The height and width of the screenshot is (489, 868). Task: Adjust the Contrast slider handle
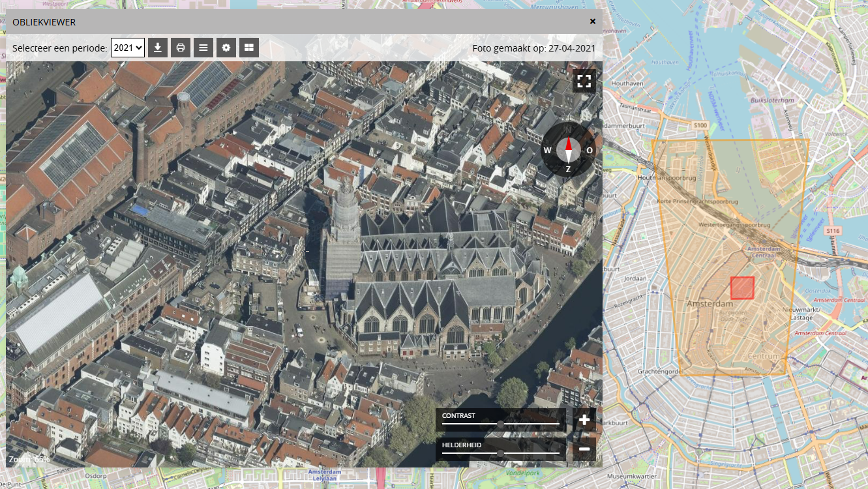500,424
